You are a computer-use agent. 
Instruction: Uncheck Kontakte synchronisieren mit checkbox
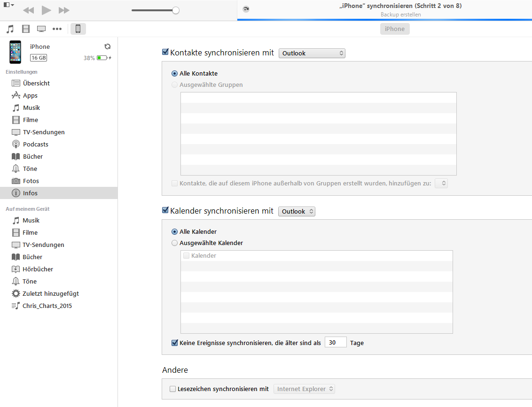click(x=165, y=53)
